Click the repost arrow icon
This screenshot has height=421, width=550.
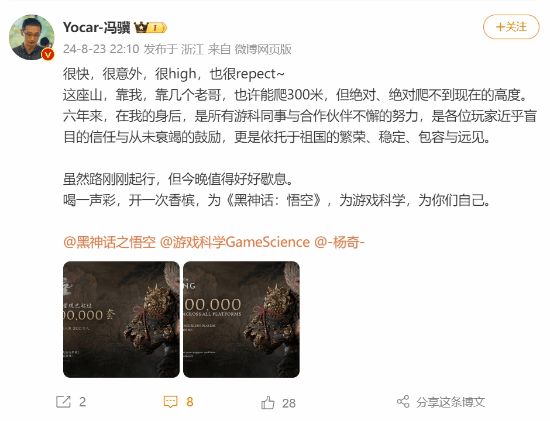click(x=63, y=402)
